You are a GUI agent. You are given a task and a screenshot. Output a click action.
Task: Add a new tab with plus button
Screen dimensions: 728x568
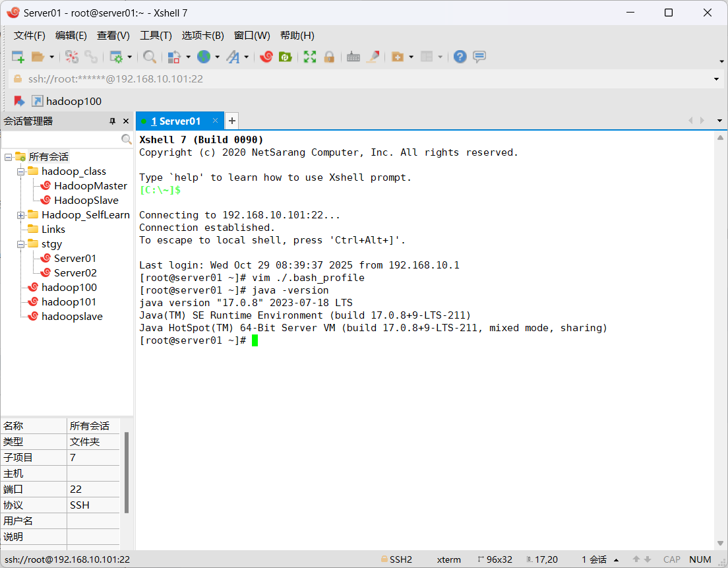231,121
